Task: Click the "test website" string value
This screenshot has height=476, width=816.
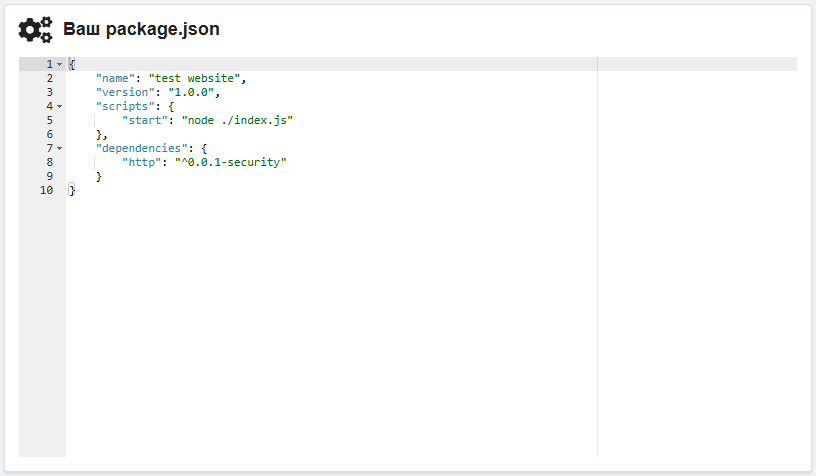Action: pos(194,78)
